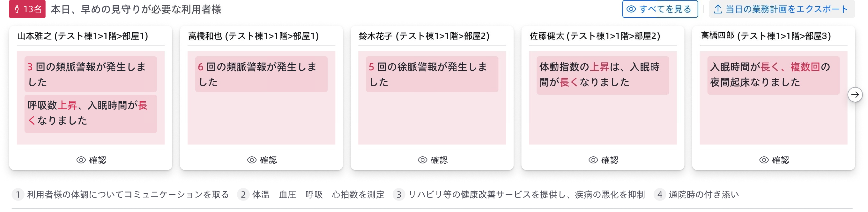Click task number circle 1 about コミュニケーション
This screenshot has height=212, width=868.
coord(18,195)
